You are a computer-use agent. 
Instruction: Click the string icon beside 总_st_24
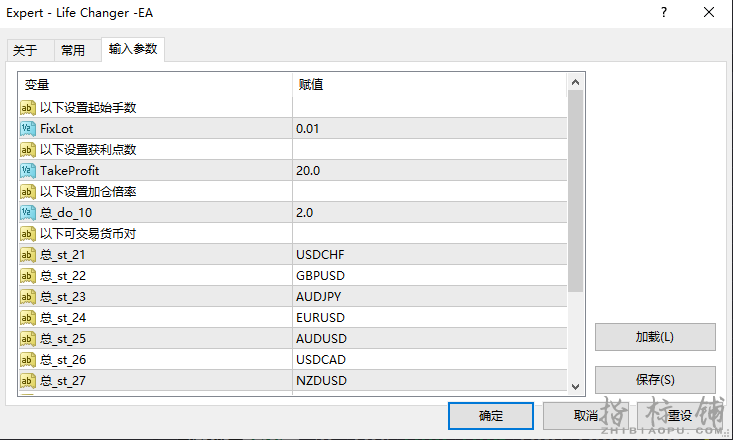coord(28,318)
